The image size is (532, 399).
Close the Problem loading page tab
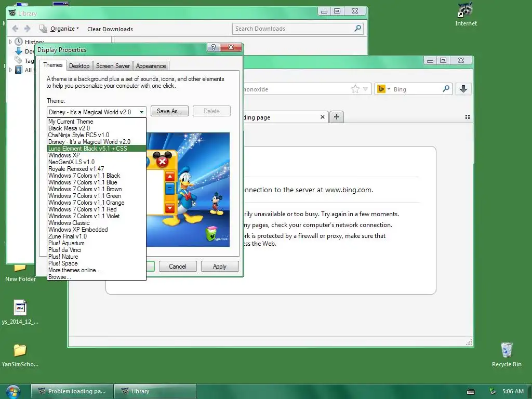pyautogui.click(x=322, y=117)
